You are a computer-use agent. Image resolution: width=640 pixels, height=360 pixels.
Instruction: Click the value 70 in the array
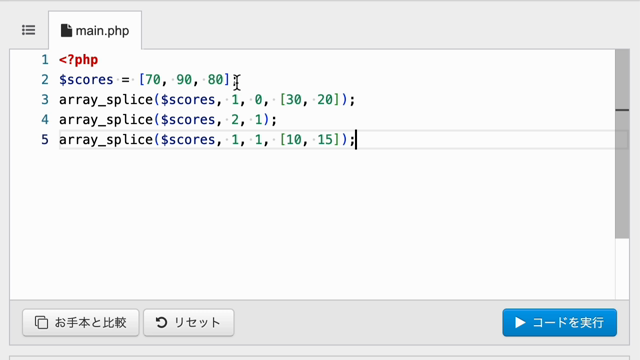[x=153, y=80]
